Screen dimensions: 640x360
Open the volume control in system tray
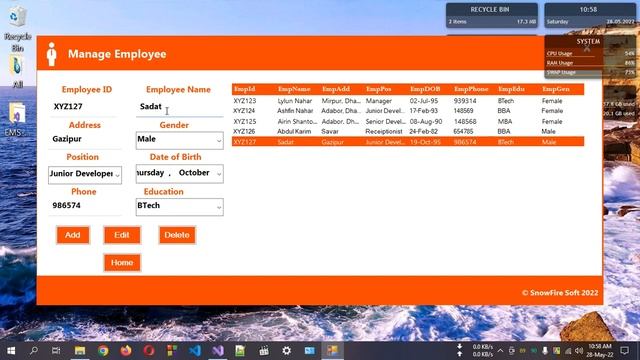579,351
